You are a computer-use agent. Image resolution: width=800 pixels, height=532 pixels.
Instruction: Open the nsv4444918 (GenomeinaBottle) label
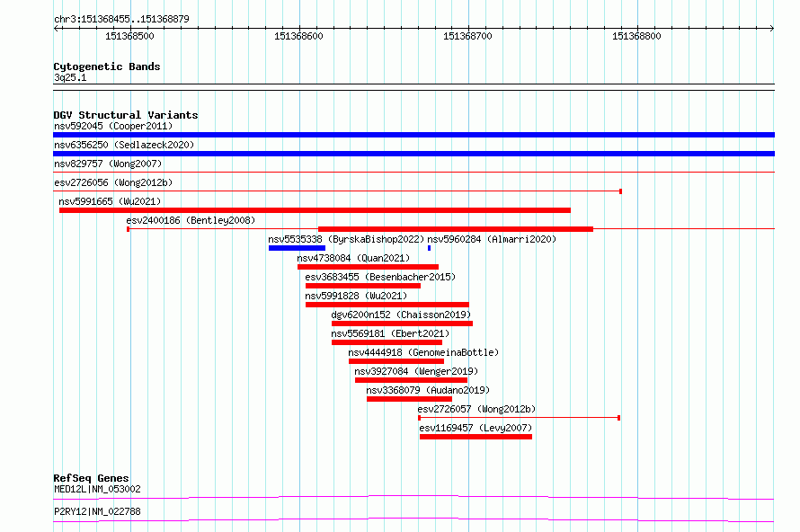point(423,352)
